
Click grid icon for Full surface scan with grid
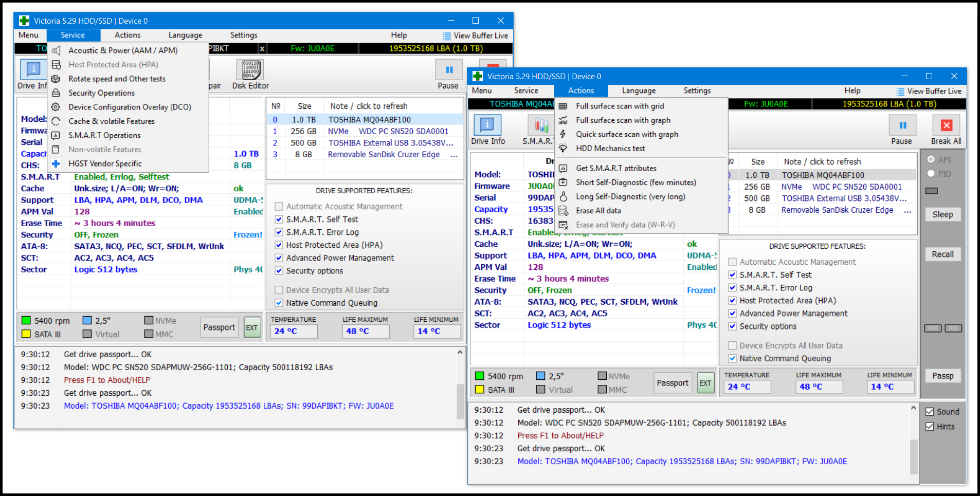[563, 106]
